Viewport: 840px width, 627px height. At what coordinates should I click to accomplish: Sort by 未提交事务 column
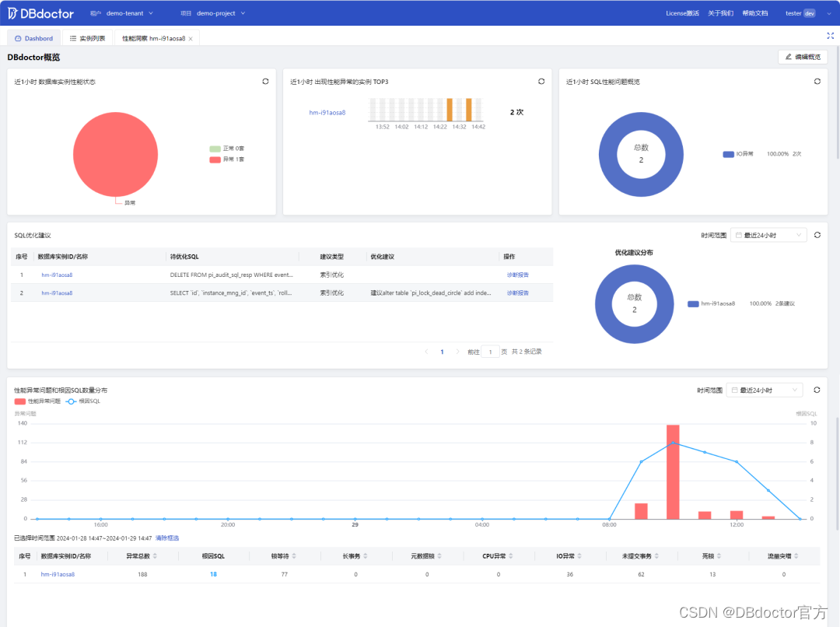click(656, 556)
